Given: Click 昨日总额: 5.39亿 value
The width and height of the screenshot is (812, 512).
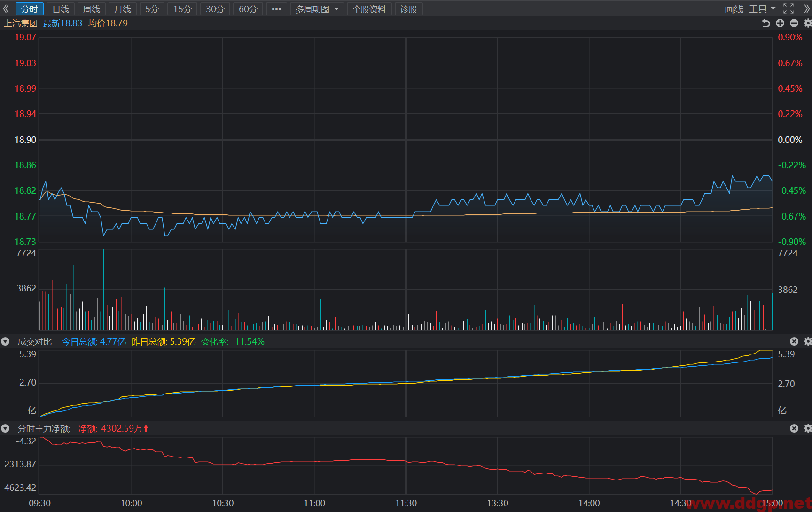Looking at the screenshot, I should (164, 341).
